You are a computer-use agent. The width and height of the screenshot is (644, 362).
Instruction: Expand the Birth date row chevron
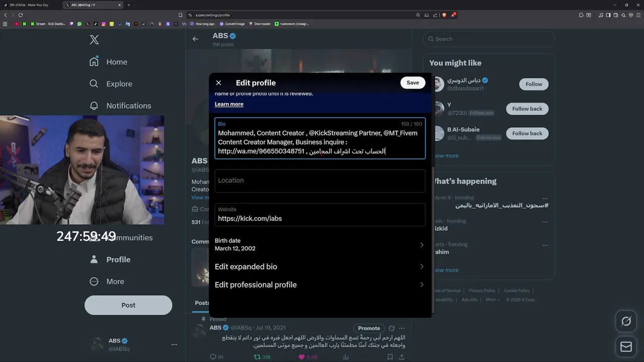click(x=422, y=245)
